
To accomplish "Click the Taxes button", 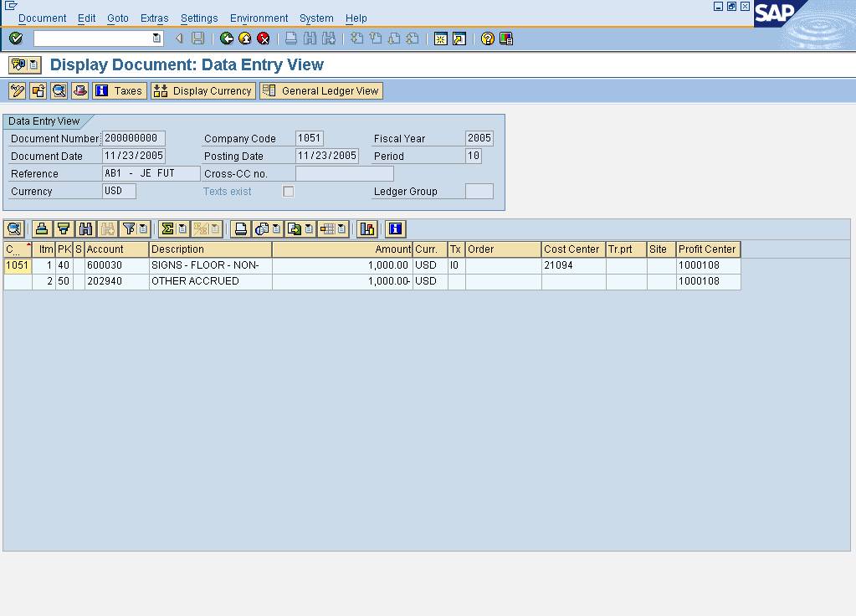I will 120,90.
